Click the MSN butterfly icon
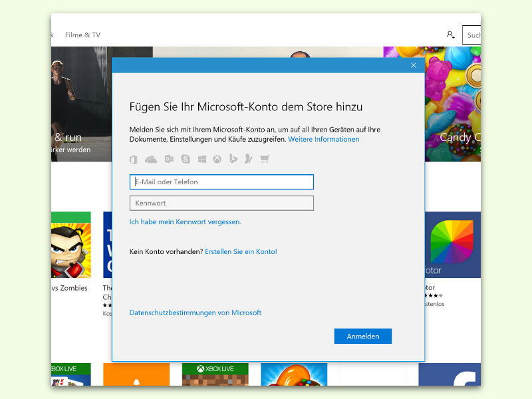The image size is (532, 399). 249,159
